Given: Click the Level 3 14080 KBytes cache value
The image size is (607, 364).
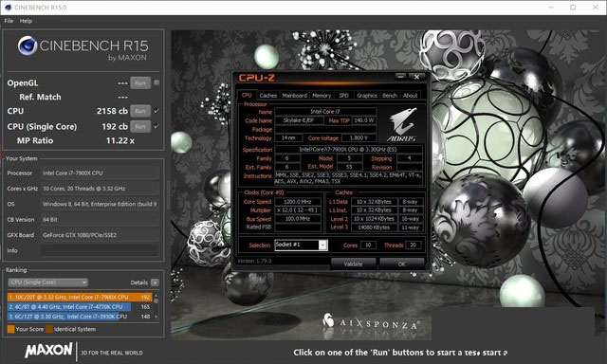Looking at the screenshot, I should (374, 227).
